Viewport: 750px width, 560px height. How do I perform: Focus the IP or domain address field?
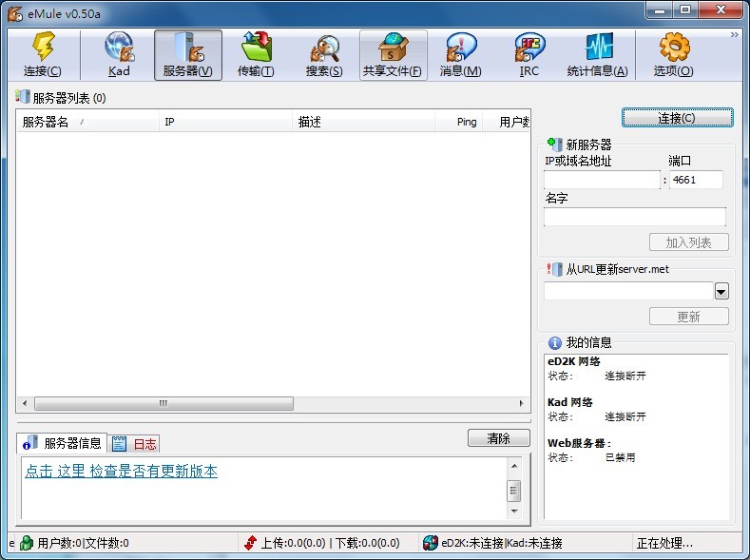click(602, 180)
